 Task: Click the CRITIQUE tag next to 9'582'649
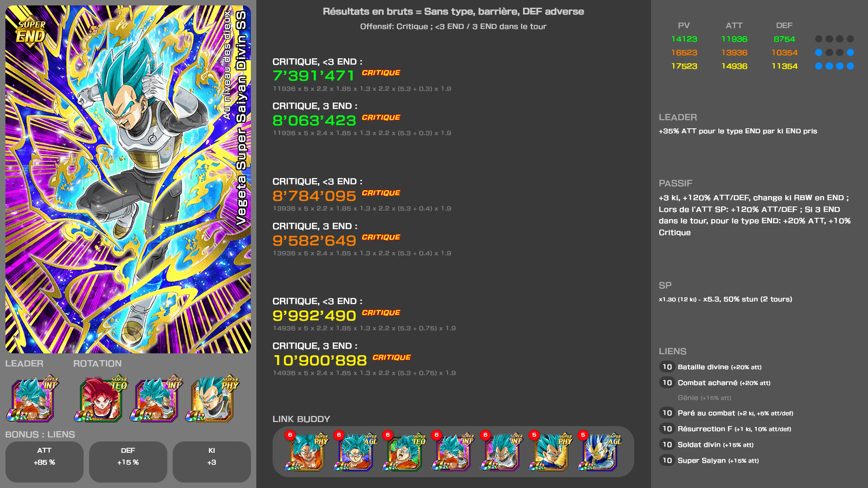point(381,237)
